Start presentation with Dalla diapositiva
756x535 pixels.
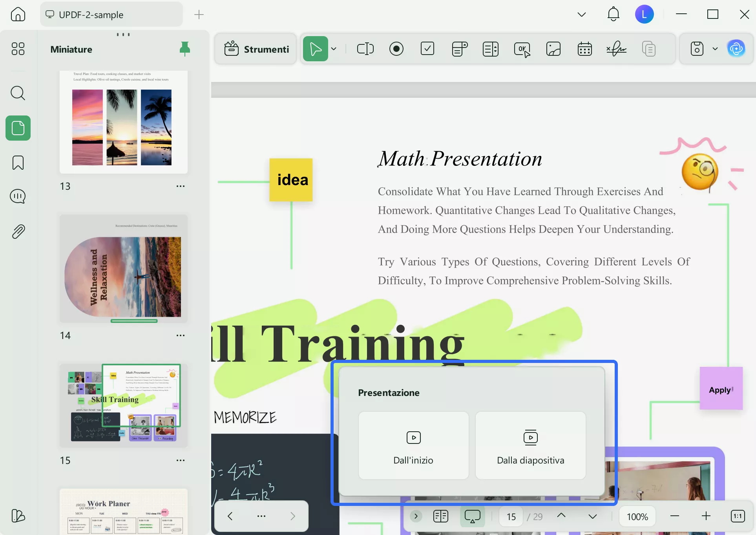pyautogui.click(x=530, y=445)
